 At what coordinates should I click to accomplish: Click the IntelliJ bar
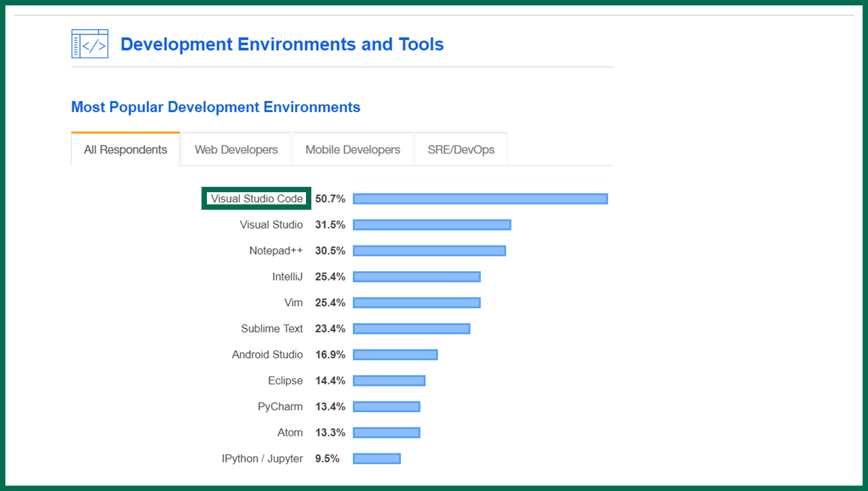[x=416, y=277]
